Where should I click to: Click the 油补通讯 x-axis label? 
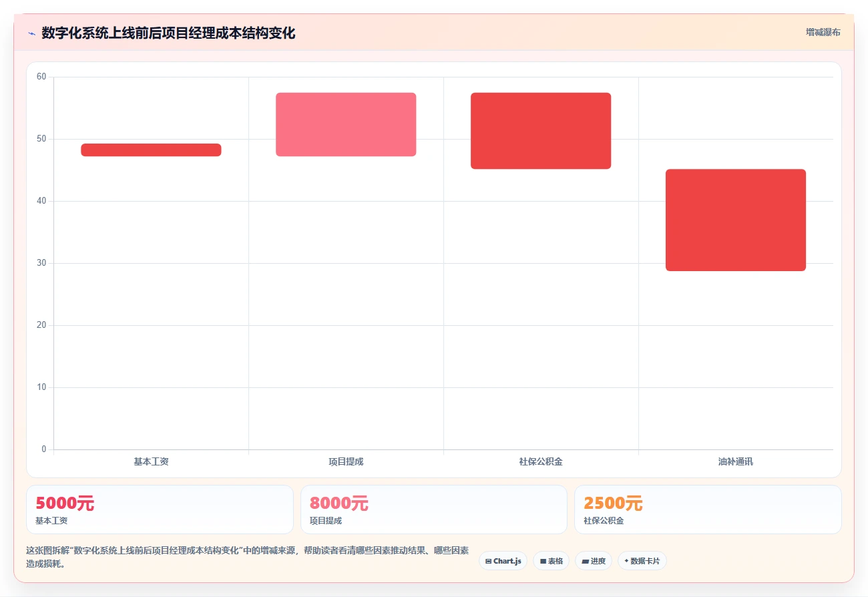tap(736, 461)
